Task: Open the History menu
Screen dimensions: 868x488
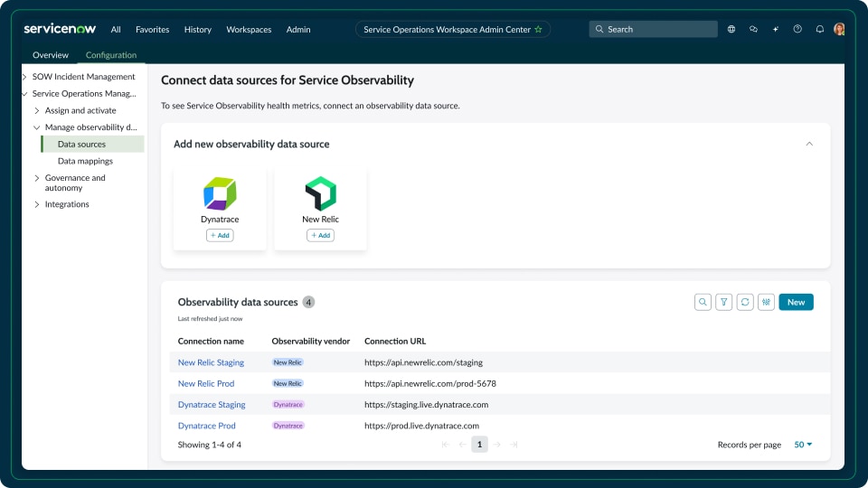Action: point(198,29)
